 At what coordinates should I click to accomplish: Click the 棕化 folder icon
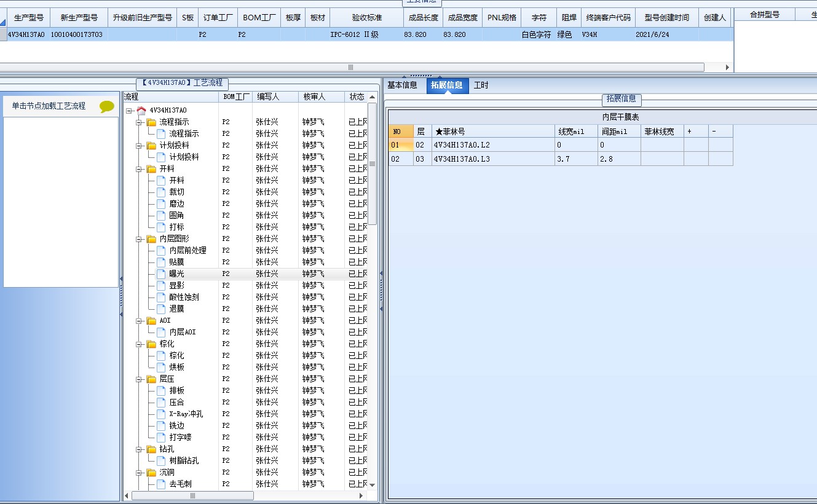tap(151, 344)
